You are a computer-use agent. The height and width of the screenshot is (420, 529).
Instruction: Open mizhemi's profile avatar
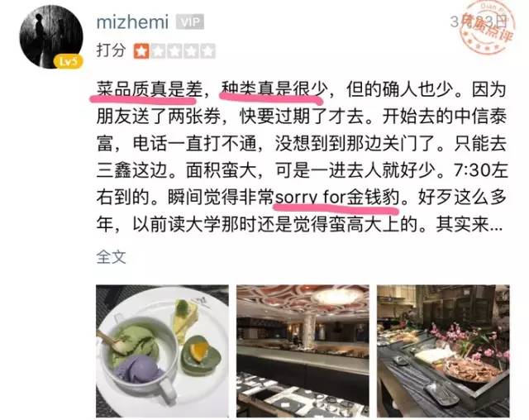(x=51, y=36)
